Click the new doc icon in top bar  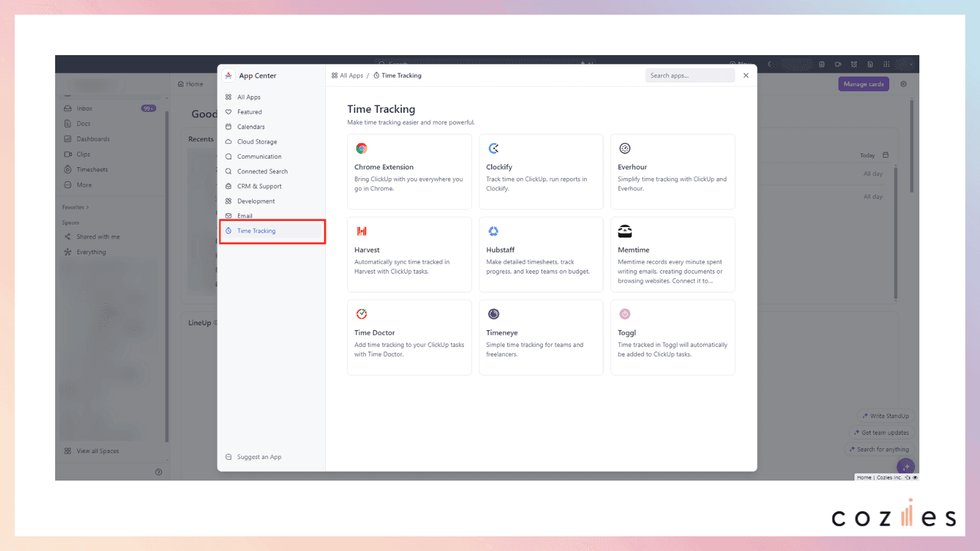tap(870, 64)
